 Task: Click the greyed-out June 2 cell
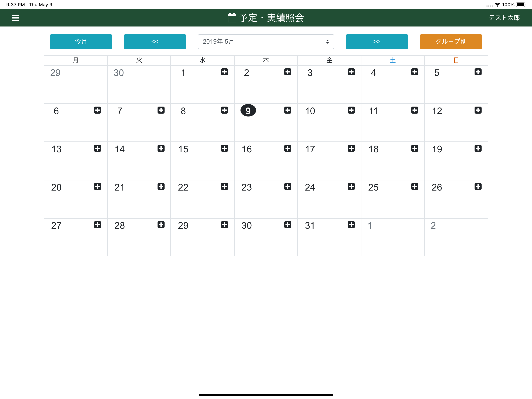[456, 237]
